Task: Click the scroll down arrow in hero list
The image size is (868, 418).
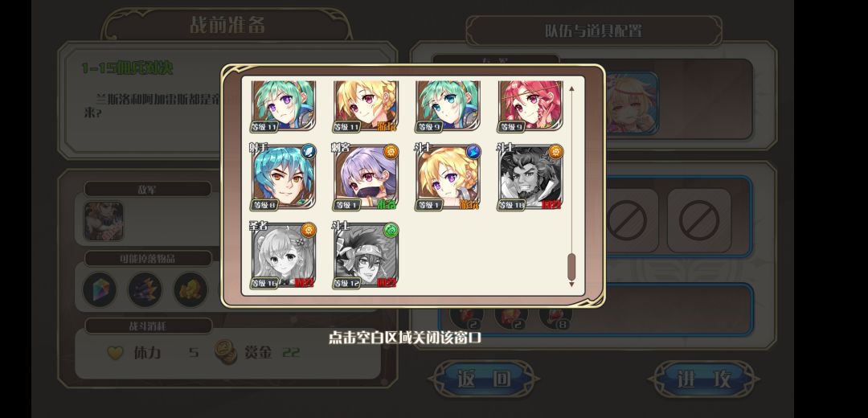Action: pos(571,284)
